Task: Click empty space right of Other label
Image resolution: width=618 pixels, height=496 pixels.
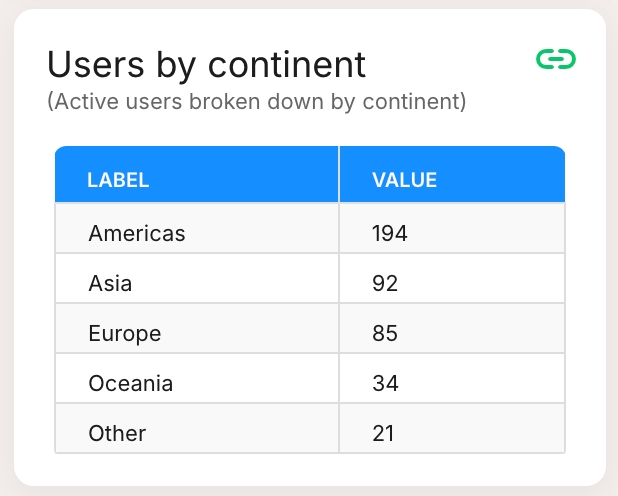Action: pyautogui.click(x=240, y=433)
